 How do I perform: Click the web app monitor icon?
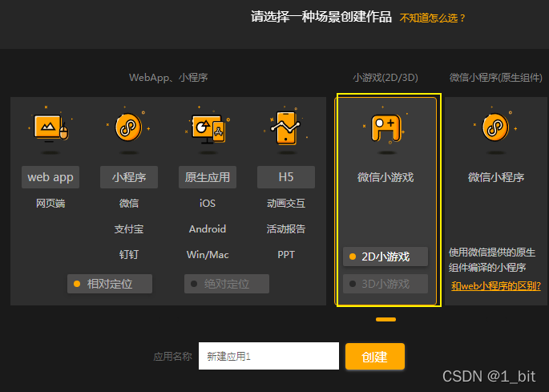(50, 127)
